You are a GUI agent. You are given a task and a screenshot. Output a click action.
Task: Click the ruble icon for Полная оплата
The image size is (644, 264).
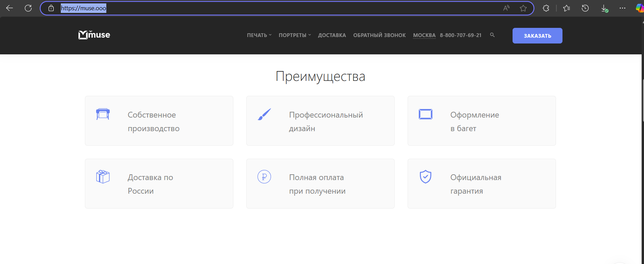pyautogui.click(x=264, y=177)
